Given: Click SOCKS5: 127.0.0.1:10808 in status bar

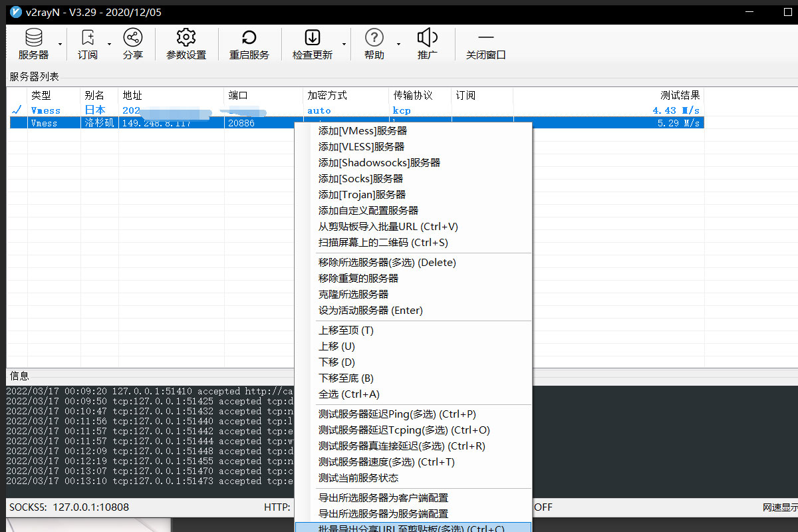Looking at the screenshot, I should 69,507.
